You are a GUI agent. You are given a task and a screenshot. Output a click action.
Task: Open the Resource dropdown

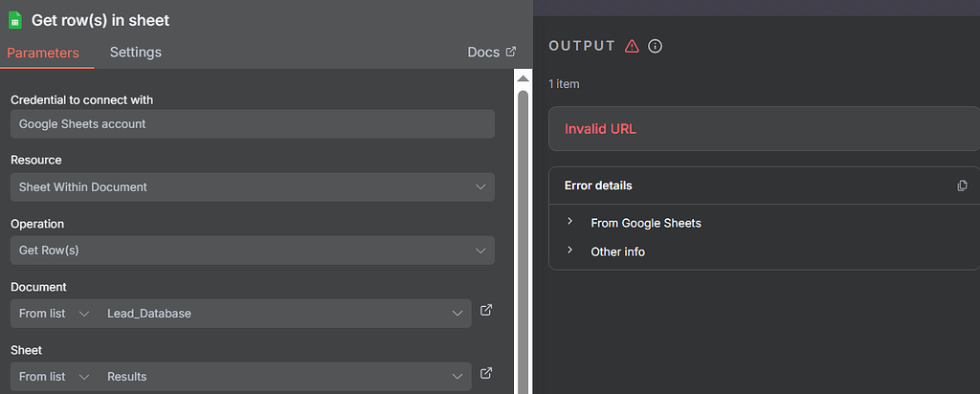pyautogui.click(x=253, y=187)
